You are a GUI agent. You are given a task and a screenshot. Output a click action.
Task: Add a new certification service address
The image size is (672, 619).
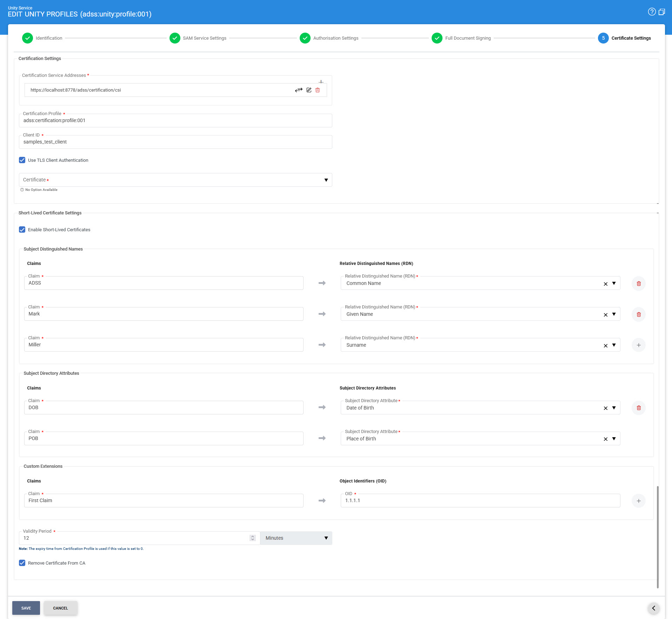tap(321, 82)
